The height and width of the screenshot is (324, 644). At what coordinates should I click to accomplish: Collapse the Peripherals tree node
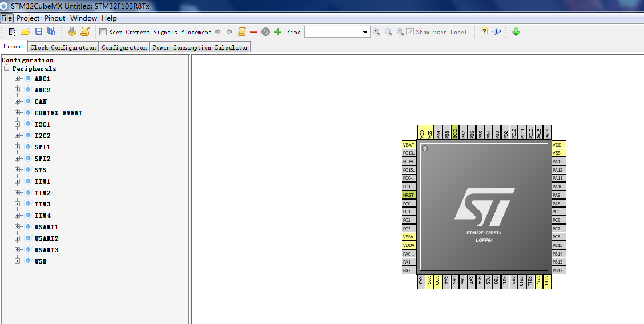pos(6,68)
